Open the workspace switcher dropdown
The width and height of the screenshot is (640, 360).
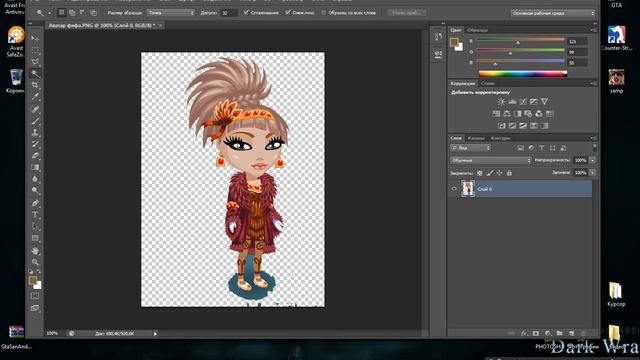[x=553, y=13]
